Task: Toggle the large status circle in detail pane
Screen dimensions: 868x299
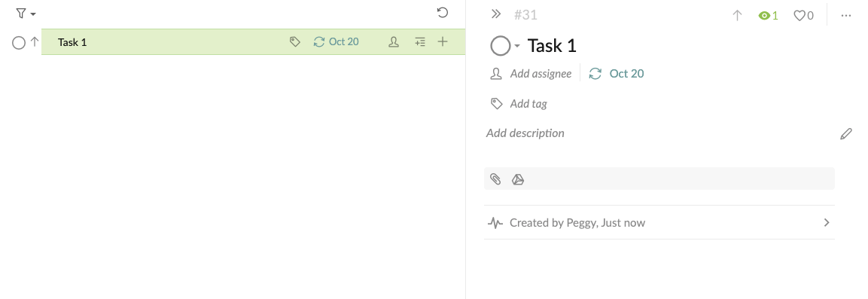Action: point(501,46)
